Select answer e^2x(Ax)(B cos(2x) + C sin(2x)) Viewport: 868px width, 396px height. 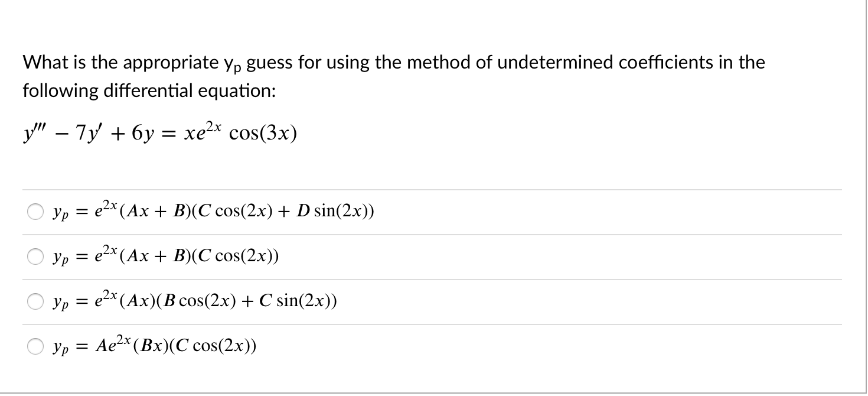35,301
